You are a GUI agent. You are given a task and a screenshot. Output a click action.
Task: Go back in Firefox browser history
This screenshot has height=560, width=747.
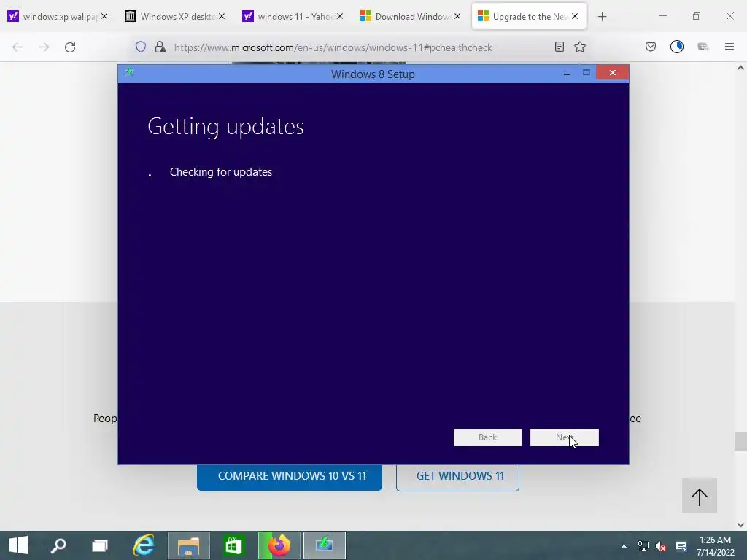(18, 47)
